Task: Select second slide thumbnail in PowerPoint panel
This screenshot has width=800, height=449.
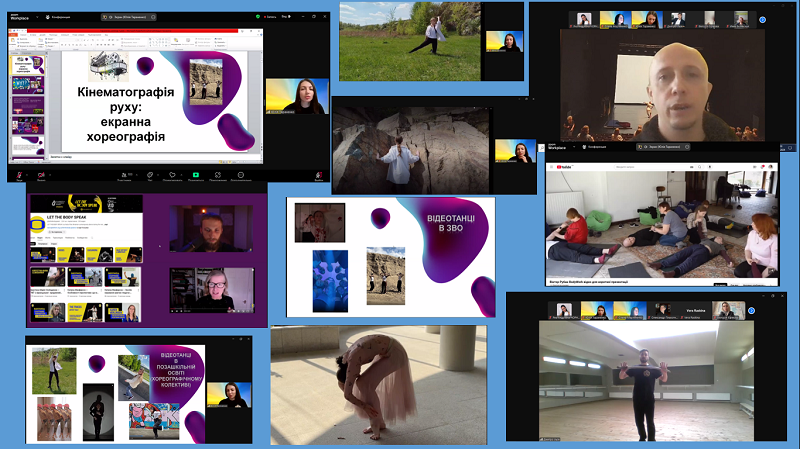Action: point(28,85)
